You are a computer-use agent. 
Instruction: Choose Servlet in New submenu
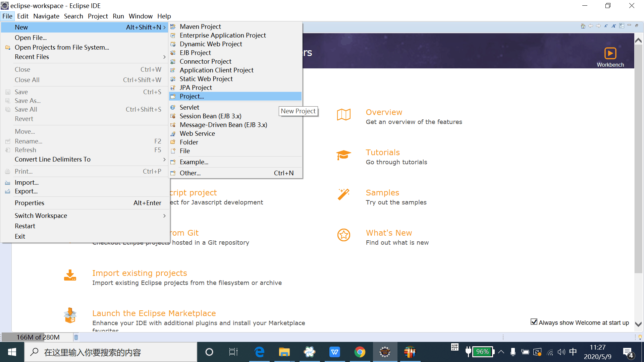(235, 107)
